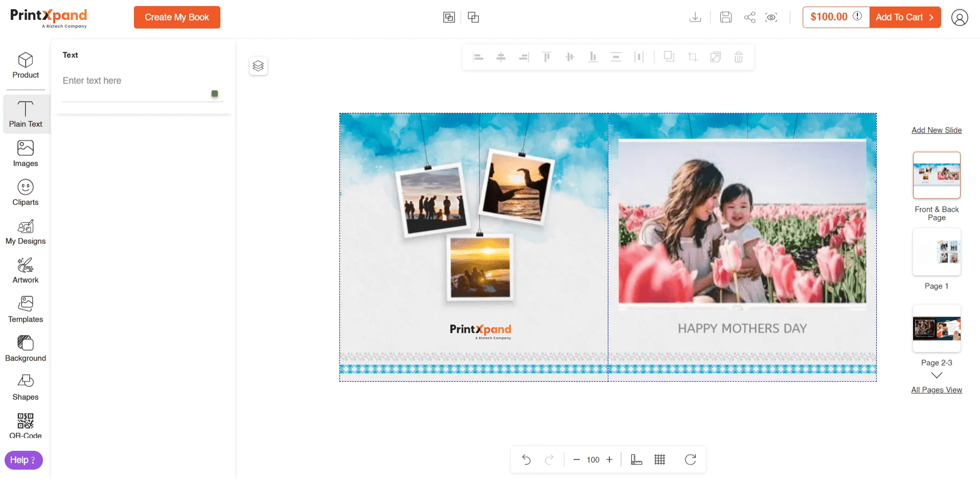Open the user account menu
The image size is (980, 479).
(960, 17)
